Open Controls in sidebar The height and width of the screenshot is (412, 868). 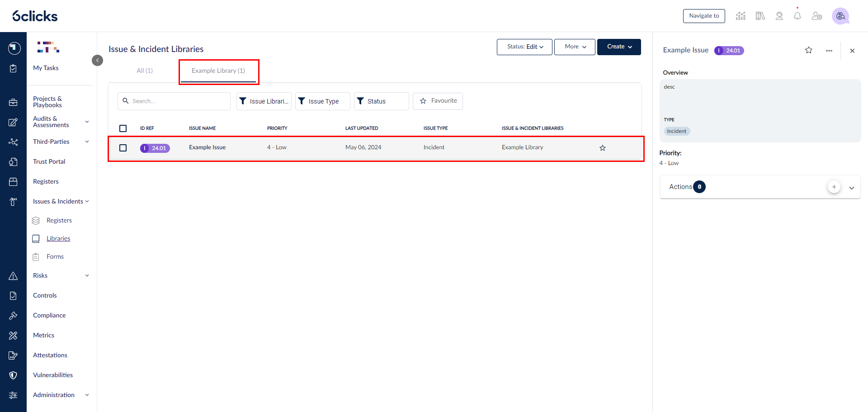[45, 295]
